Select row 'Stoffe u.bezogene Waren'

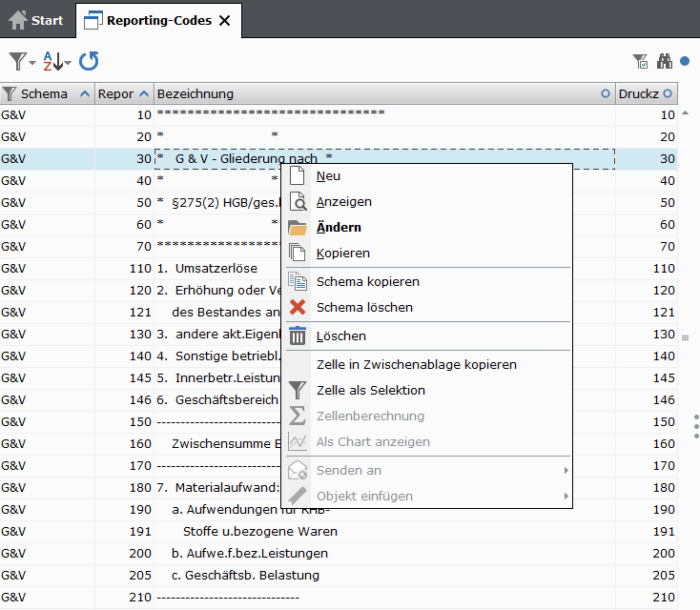tap(339, 532)
